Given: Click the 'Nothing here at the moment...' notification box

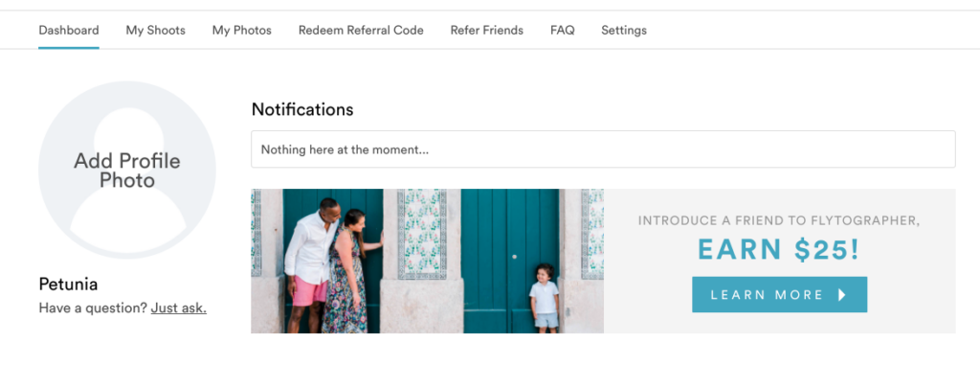Looking at the screenshot, I should (603, 149).
